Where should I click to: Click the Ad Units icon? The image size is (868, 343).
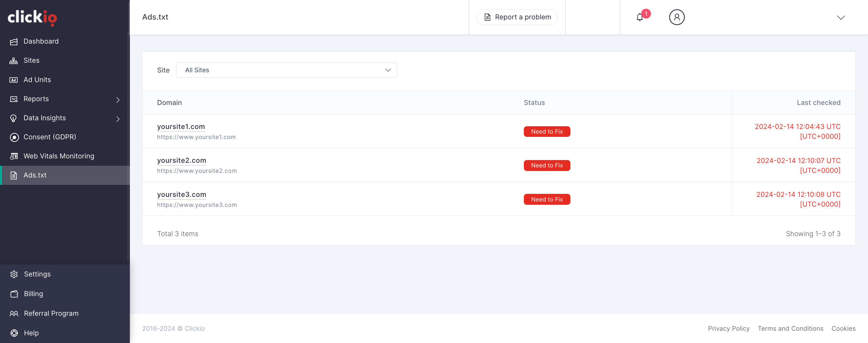(14, 80)
